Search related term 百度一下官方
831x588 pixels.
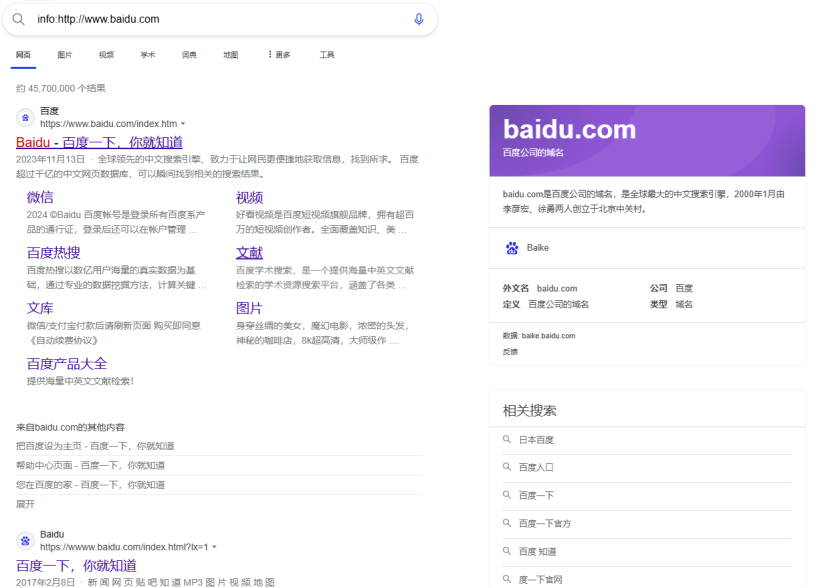pyautogui.click(x=545, y=523)
